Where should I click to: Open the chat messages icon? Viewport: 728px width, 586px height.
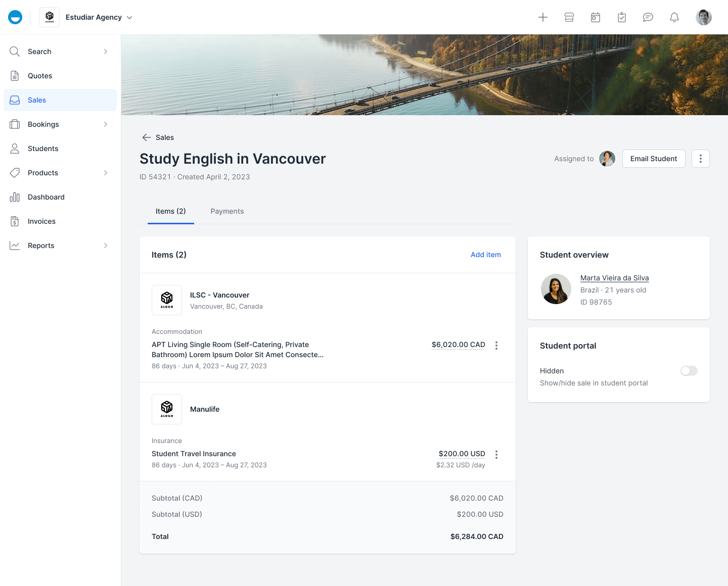648,17
